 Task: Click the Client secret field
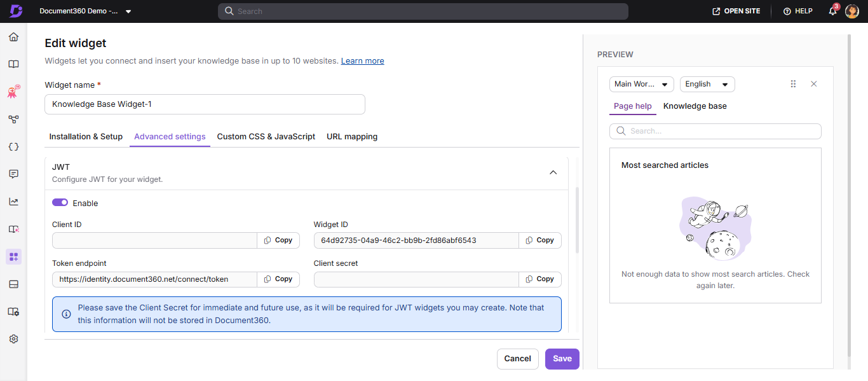pos(416,279)
